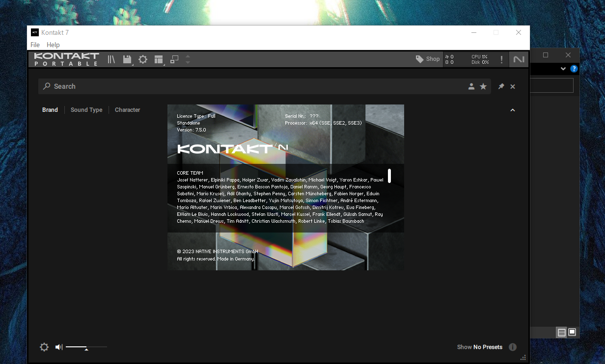Collapse the info pane with the chevron
605x364 pixels.
513,110
